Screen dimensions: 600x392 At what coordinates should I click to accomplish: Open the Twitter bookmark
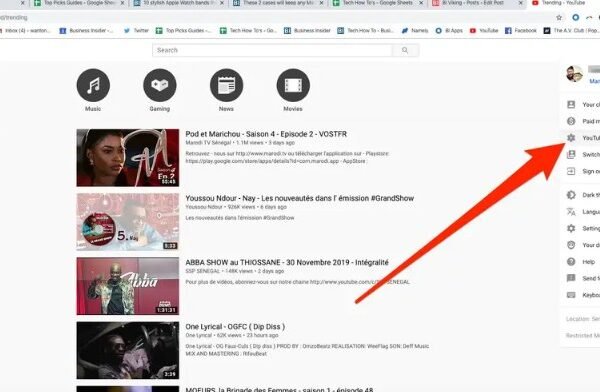click(136, 31)
